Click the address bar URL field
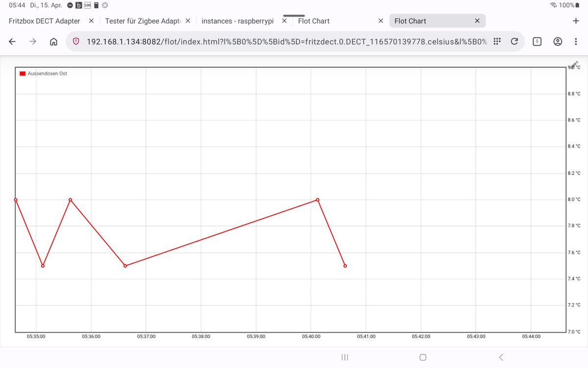The image size is (588, 368). [x=287, y=42]
